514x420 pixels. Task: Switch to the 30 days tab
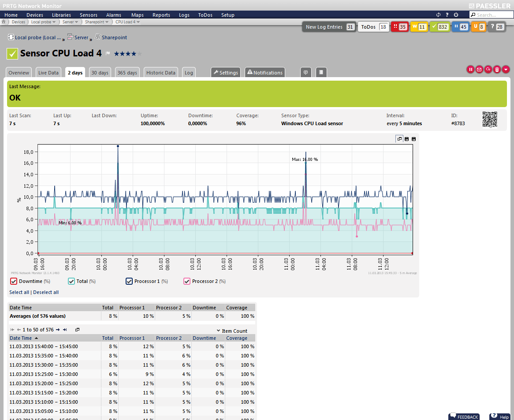[100, 72]
